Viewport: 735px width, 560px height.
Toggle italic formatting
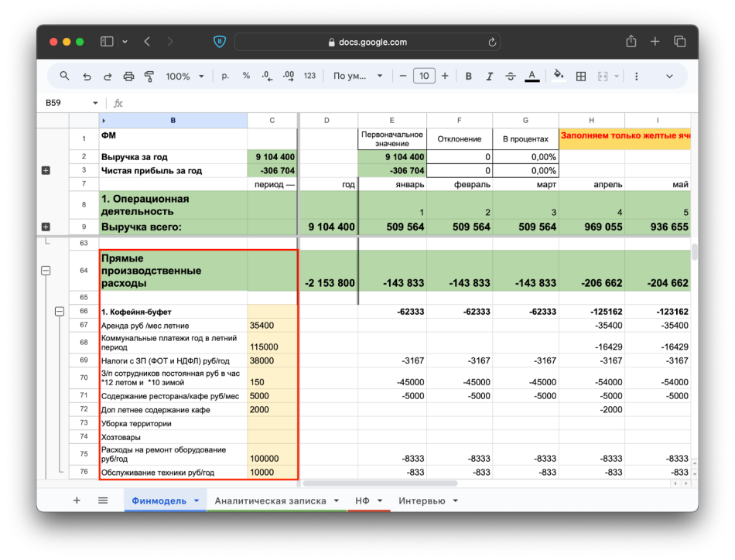pos(489,76)
